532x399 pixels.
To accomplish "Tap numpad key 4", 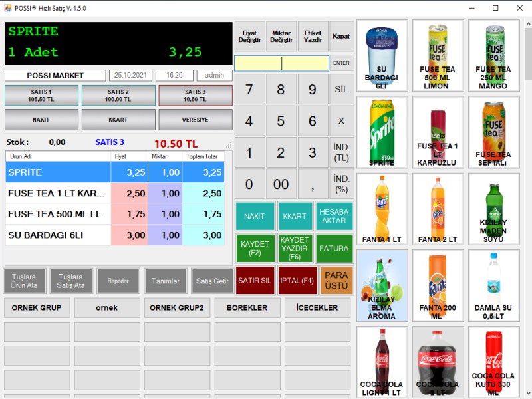I will 249,121.
